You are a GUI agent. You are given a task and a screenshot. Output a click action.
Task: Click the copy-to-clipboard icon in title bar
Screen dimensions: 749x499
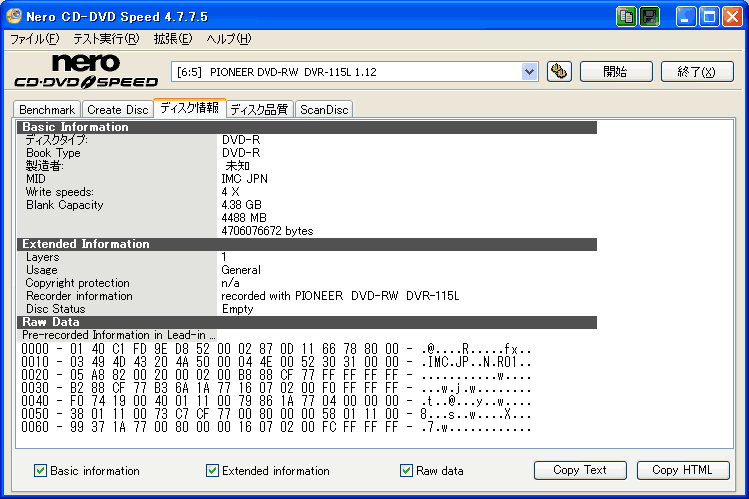pyautogui.click(x=626, y=17)
